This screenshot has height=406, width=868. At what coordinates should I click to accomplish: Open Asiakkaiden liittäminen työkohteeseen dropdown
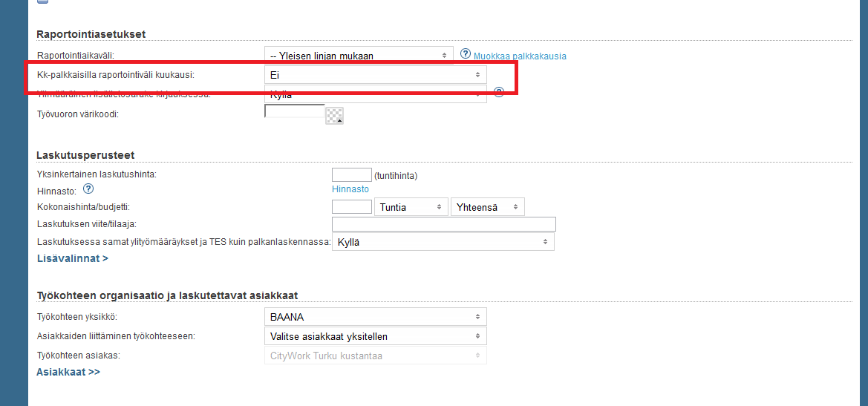[x=376, y=336]
